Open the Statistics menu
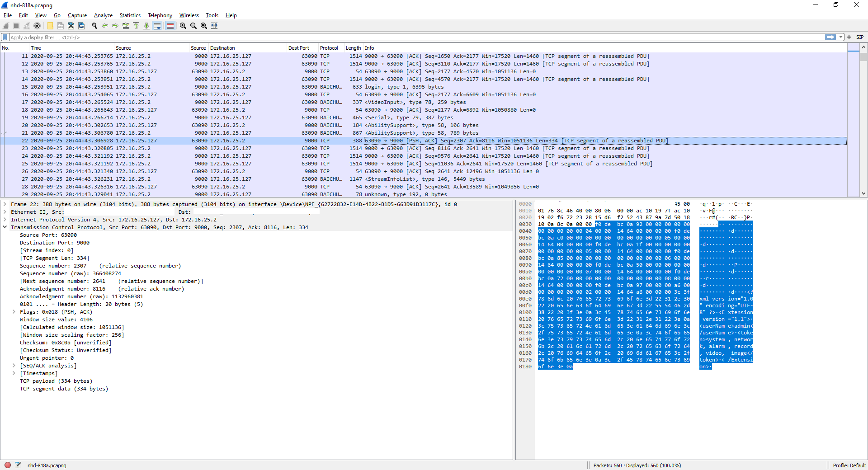The image size is (868, 470). point(130,15)
